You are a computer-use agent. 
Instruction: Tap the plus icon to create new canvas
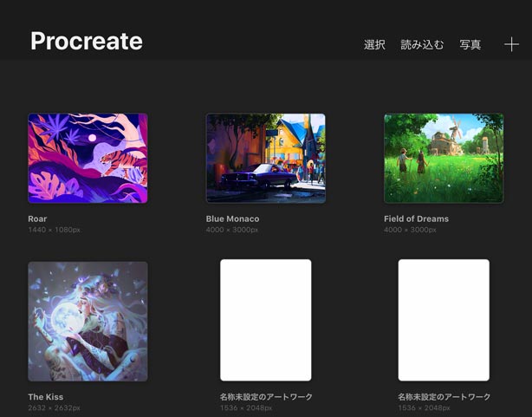pos(511,44)
